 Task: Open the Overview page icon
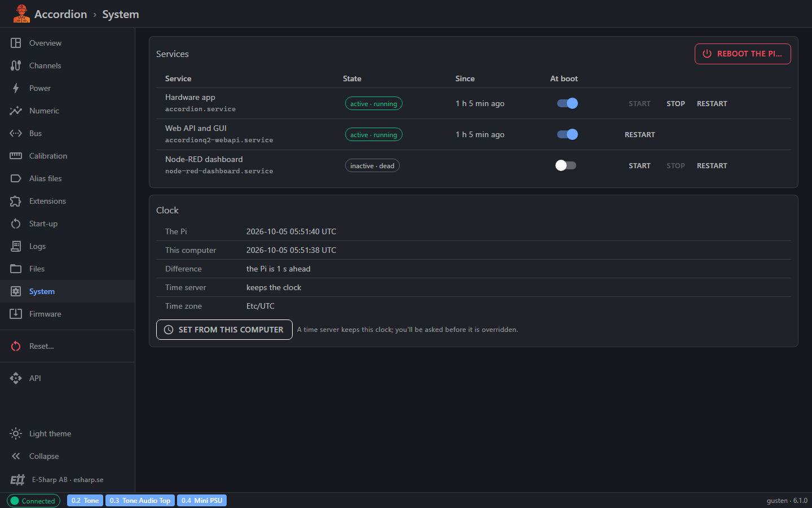[16, 43]
